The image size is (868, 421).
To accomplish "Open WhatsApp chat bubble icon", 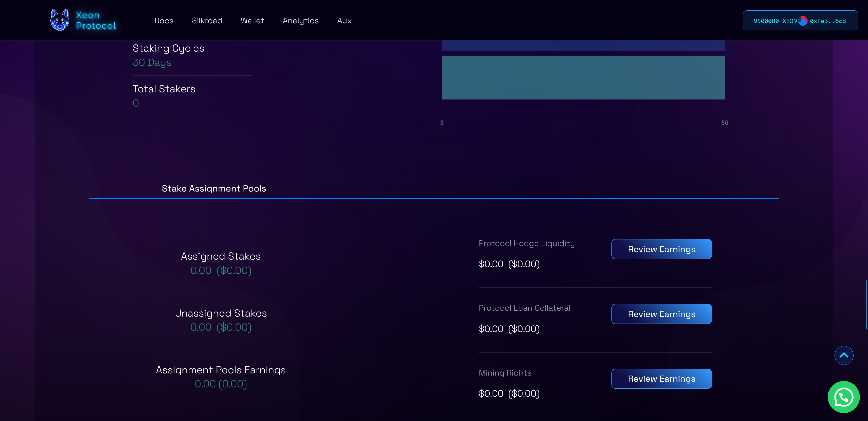I will coord(843,397).
